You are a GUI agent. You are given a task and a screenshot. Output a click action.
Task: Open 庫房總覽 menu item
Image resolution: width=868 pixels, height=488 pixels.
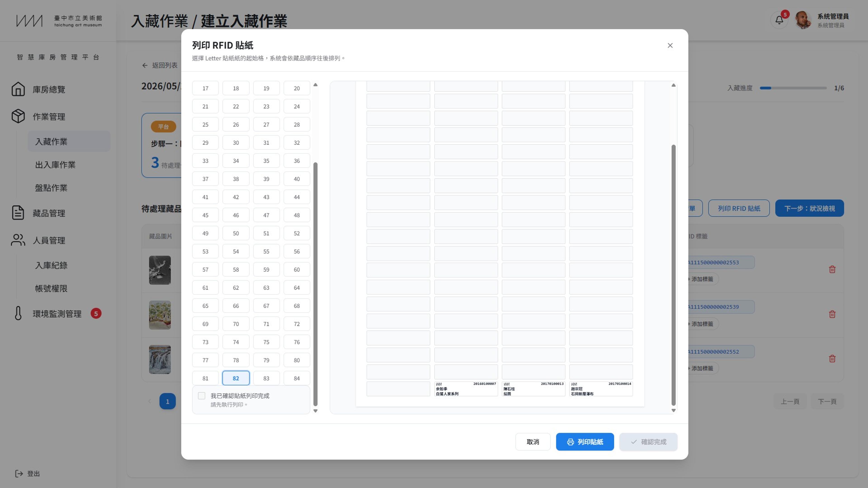coord(49,89)
